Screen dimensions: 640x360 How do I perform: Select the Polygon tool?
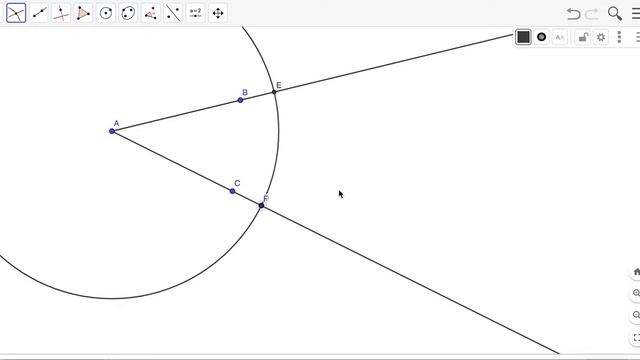[x=83, y=13]
